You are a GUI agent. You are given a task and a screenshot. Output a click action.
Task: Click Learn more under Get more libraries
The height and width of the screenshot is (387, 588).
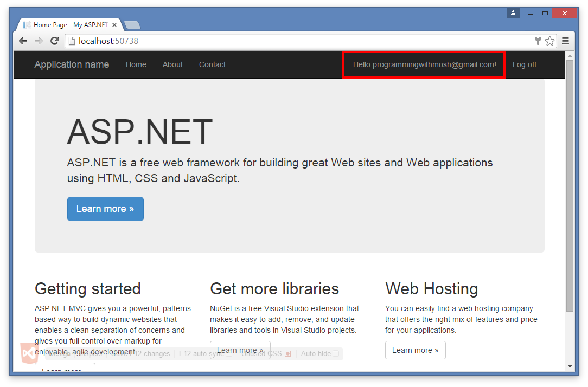click(x=240, y=350)
